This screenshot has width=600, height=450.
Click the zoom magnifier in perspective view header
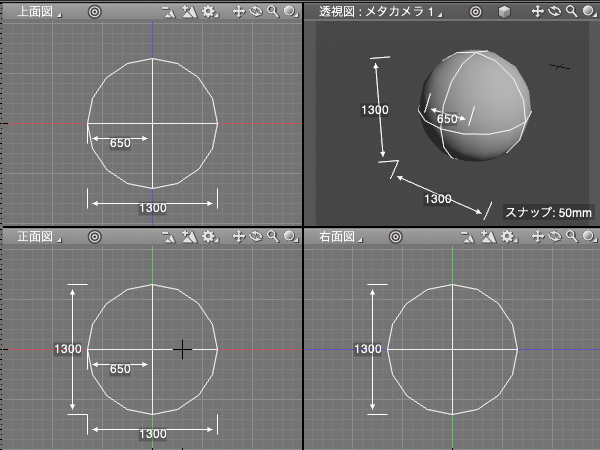click(x=570, y=12)
